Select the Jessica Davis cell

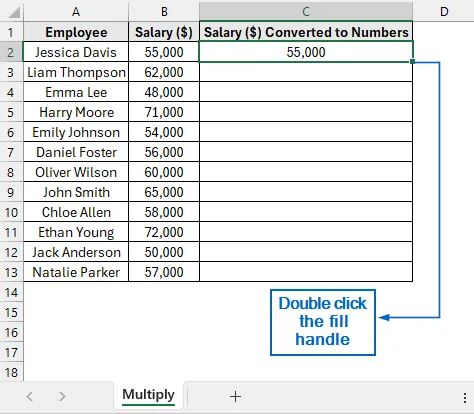click(76, 52)
